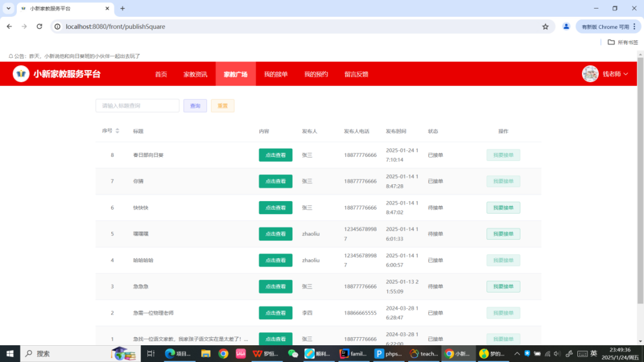Show hidden system tray icons
The height and width of the screenshot is (362, 644).
coord(517,353)
